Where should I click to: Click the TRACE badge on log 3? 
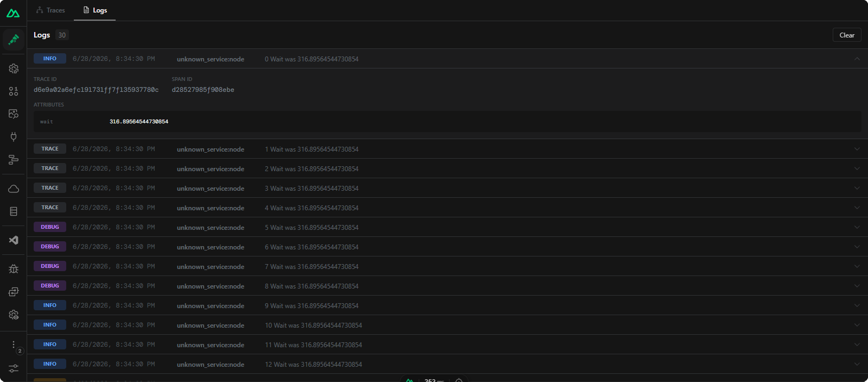(50, 188)
